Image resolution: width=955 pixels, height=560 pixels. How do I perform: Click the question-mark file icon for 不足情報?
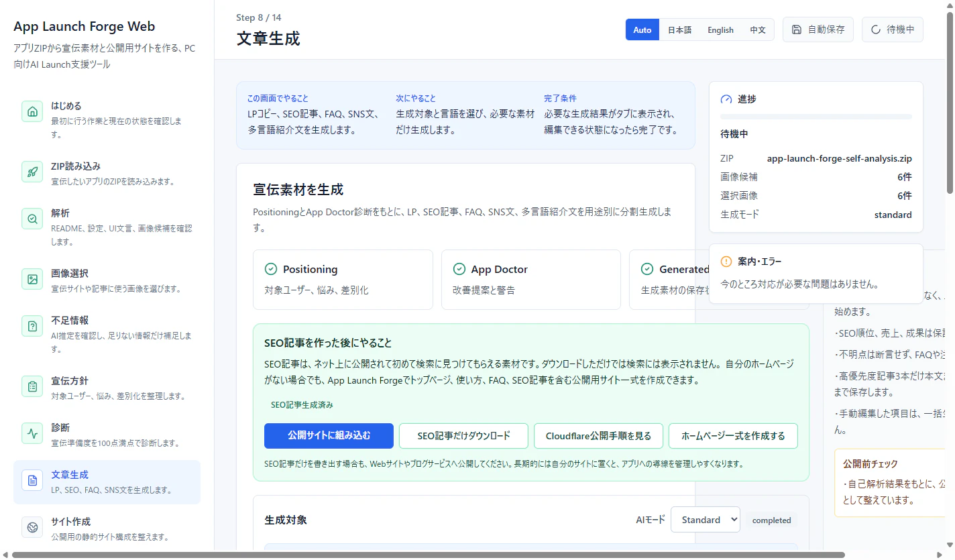32,327
